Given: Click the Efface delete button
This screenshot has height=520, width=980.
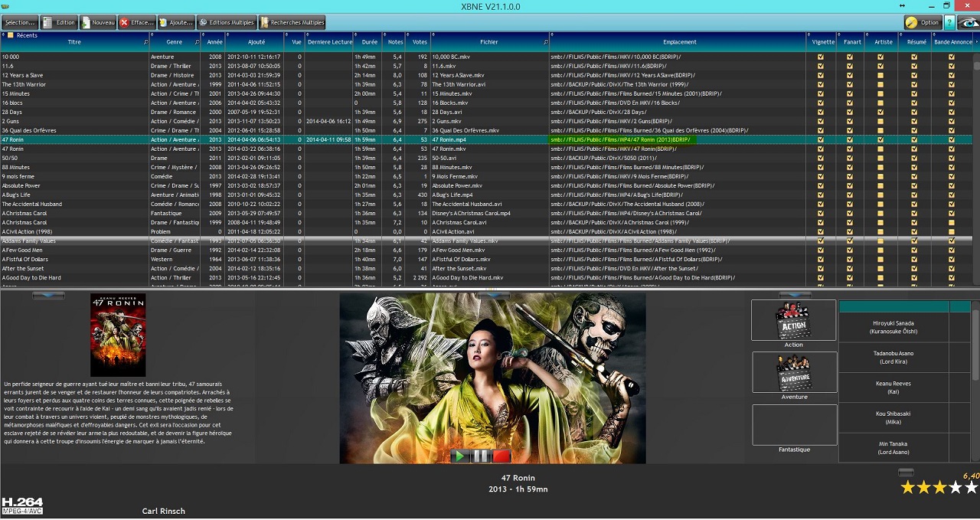Looking at the screenshot, I should click(x=136, y=22).
